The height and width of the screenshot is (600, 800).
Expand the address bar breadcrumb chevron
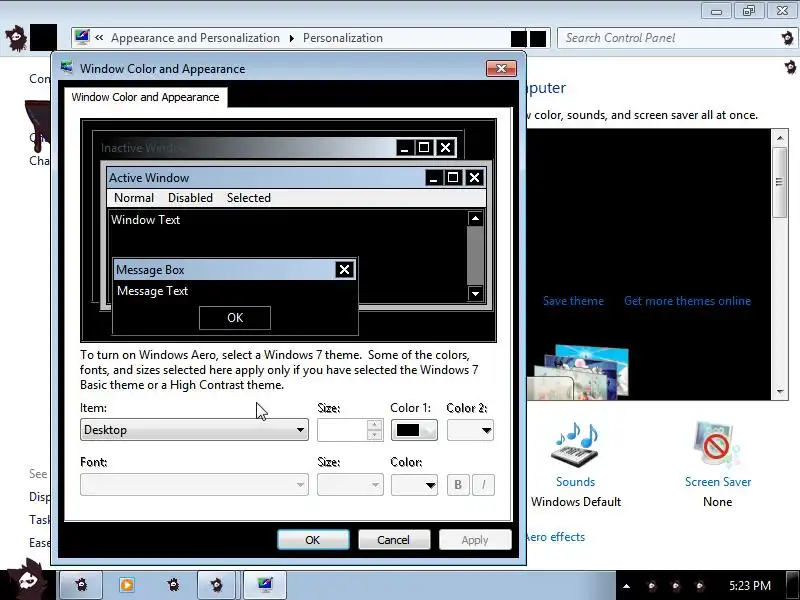pyautogui.click(x=99, y=38)
